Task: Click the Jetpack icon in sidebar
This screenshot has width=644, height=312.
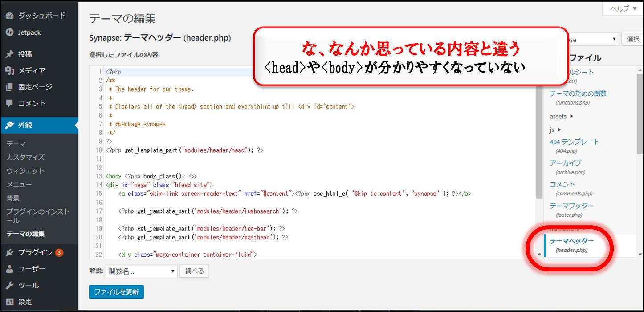Action: (x=9, y=32)
